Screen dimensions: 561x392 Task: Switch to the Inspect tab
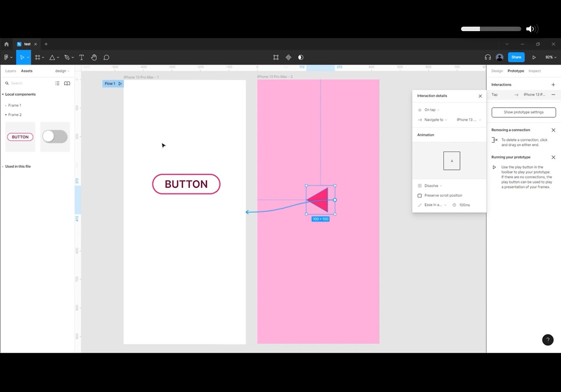click(535, 71)
